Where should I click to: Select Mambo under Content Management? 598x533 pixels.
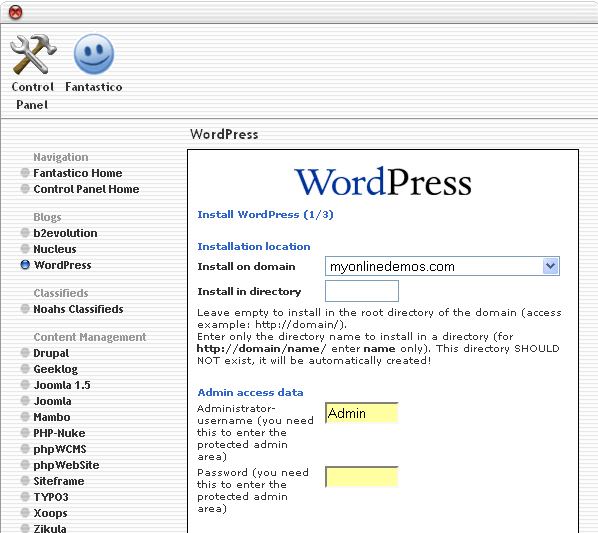[x=52, y=417]
